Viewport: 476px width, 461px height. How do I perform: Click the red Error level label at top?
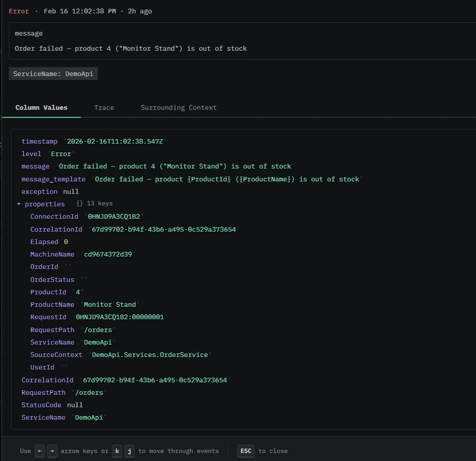[19, 11]
